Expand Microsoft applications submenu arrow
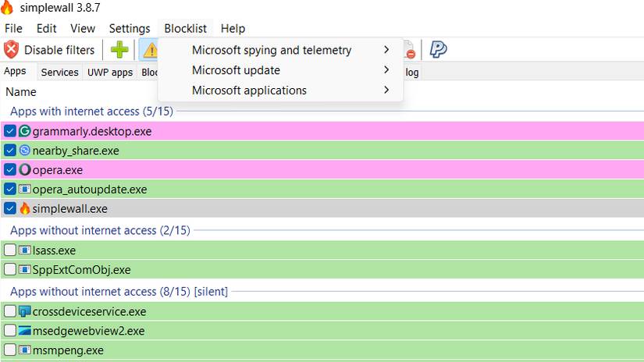The width and height of the screenshot is (644, 362). click(x=386, y=90)
